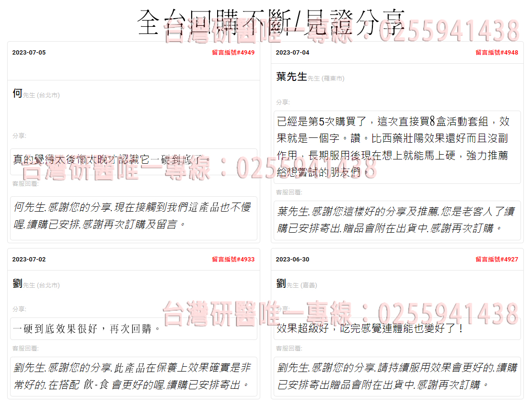Click reply box mentioning 請持續服用效果會更好
532x407 pixels.
point(397,376)
